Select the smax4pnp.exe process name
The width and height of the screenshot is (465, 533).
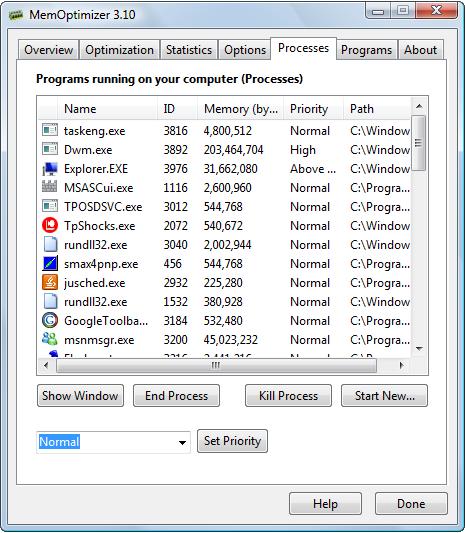(x=101, y=264)
